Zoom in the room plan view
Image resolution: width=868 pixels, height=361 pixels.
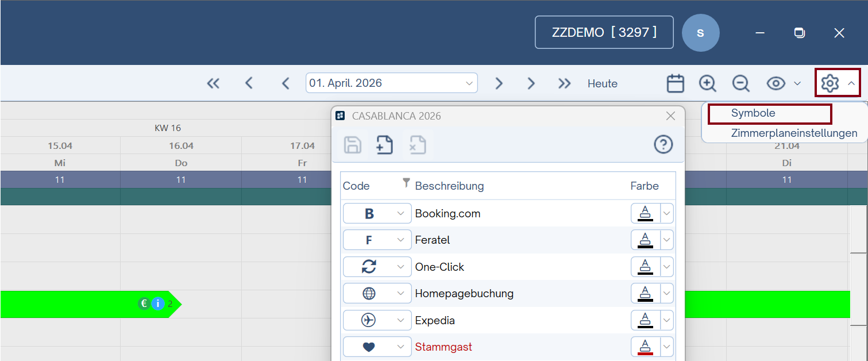(x=707, y=83)
